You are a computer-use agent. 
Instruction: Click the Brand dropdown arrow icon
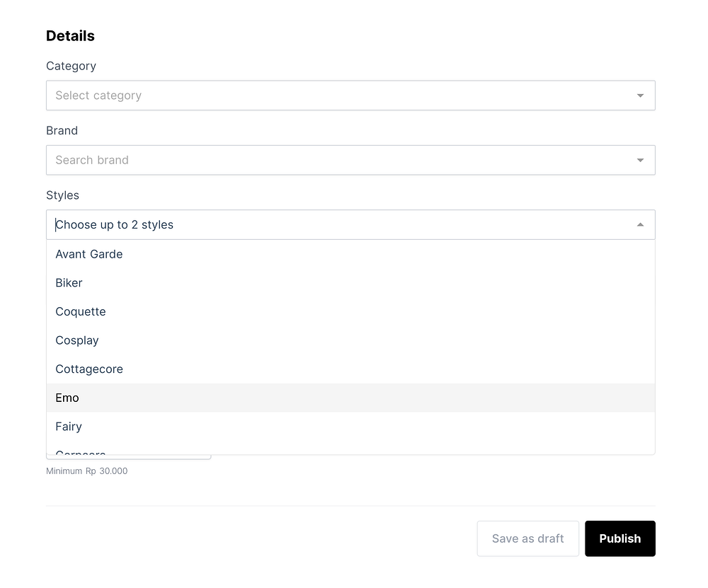(640, 161)
